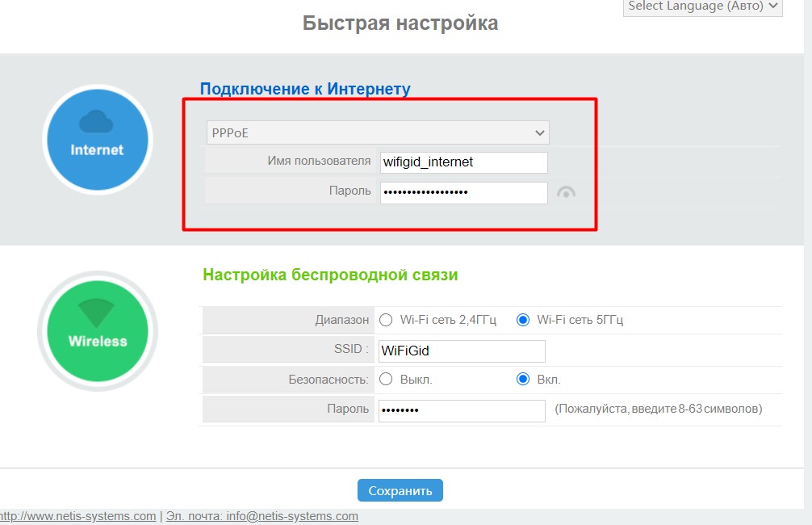The height and width of the screenshot is (525, 812).
Task: Open the Select Language dropdown
Action: 701,8
